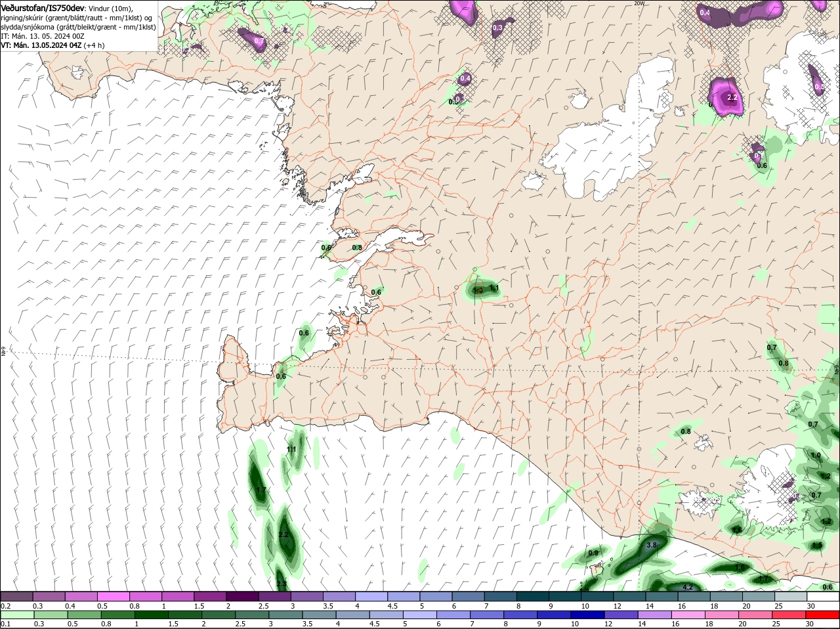Screen dimensions: 840x629
Task: Click the 0.9 value offshore to the south
Action: pos(593,553)
